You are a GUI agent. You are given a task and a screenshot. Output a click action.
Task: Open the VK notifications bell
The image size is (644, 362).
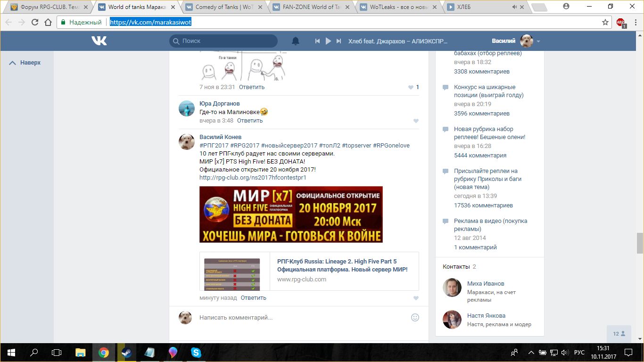tap(296, 41)
